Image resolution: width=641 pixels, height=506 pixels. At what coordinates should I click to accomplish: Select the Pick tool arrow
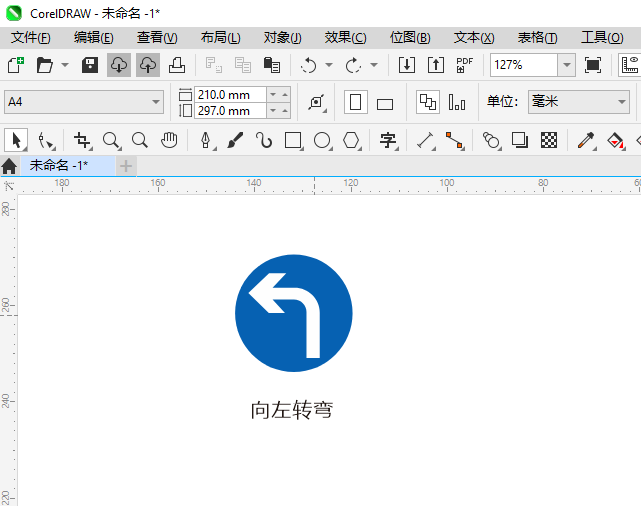pos(16,141)
